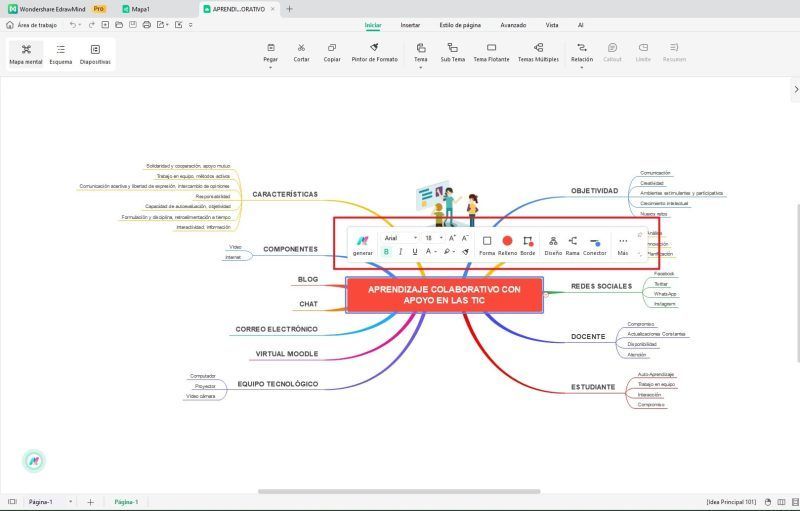Switch to Diapositivas slides view

[x=95, y=54]
